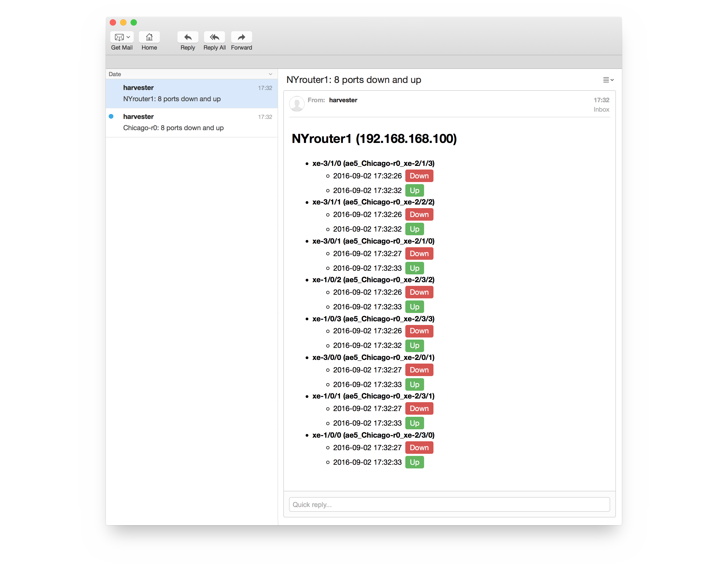Viewport: 728px width, 567px height.
Task: Open Chicago-r0: 8 ports down email
Action: [x=192, y=122]
